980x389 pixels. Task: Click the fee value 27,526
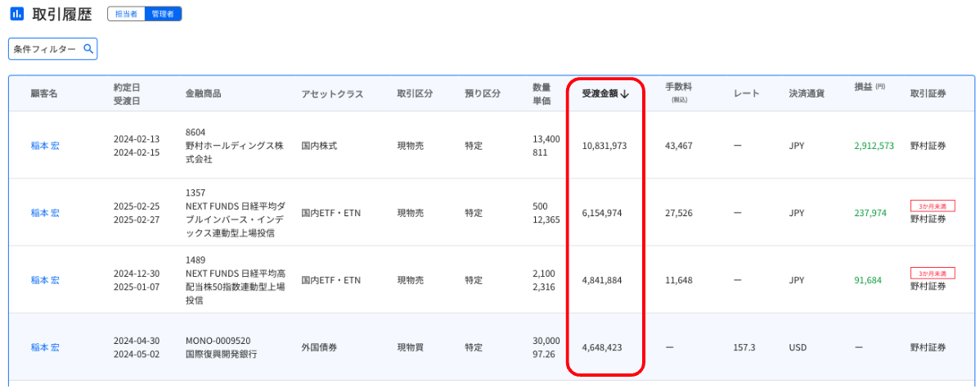[679, 213]
